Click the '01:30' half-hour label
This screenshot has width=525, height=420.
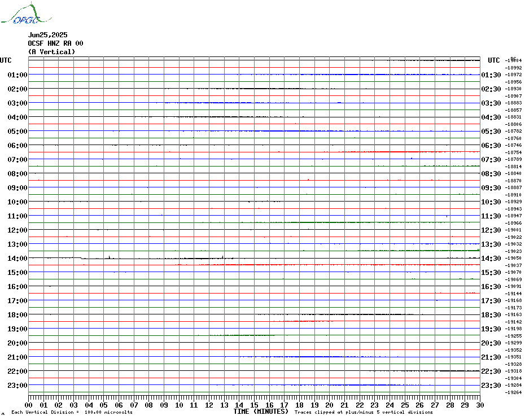point(491,75)
